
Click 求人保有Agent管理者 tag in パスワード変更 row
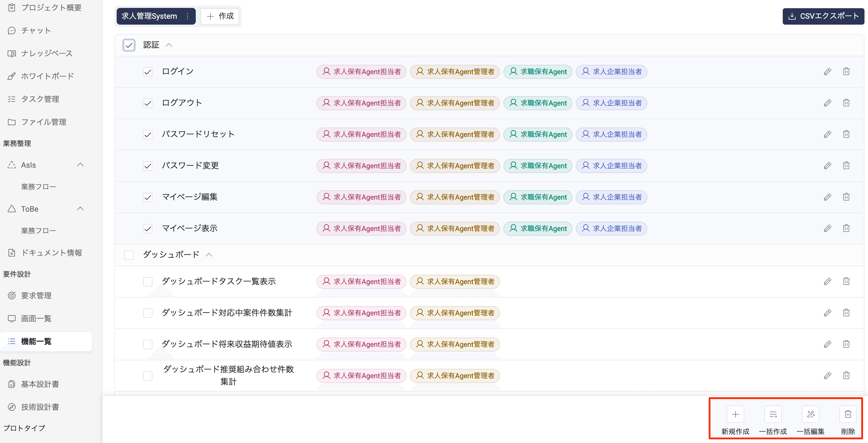(455, 166)
